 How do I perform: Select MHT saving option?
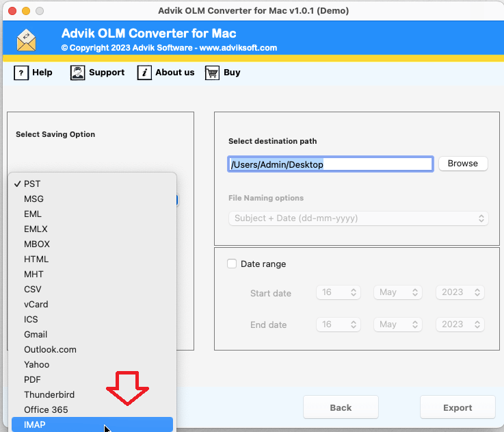pyautogui.click(x=92, y=275)
